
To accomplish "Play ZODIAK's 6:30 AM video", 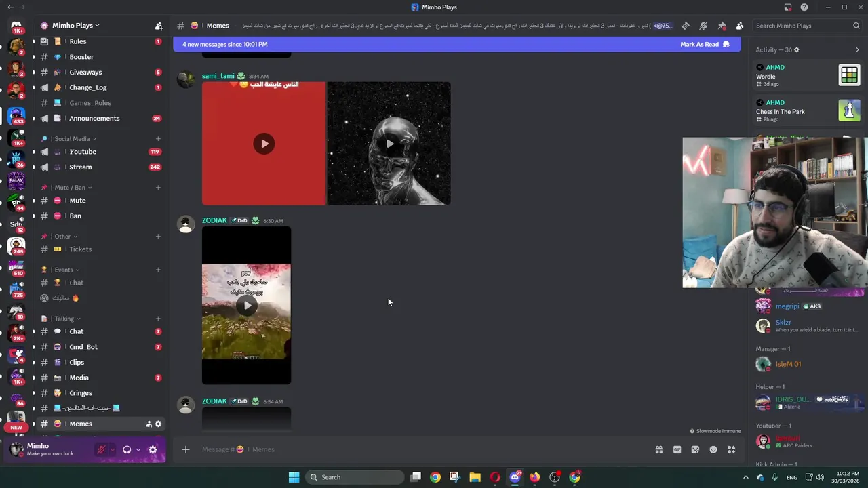I will pos(246,306).
